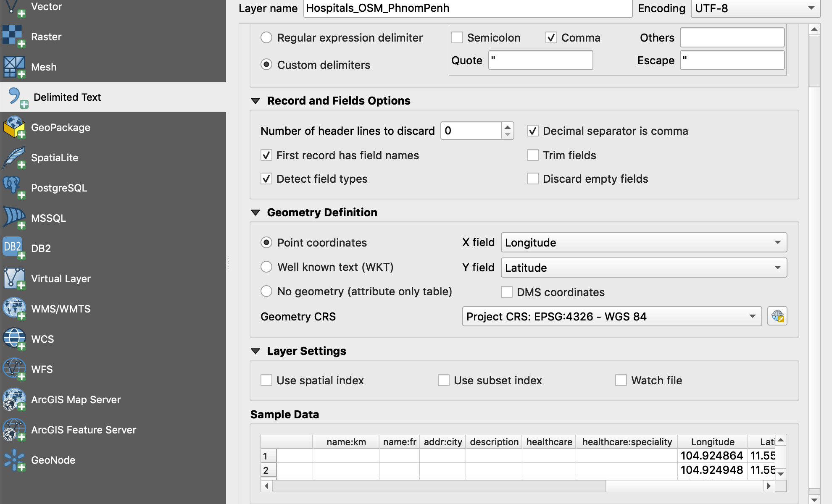Screen dimensions: 832x504
Task: Open the WFS source icon
Action: [14, 369]
